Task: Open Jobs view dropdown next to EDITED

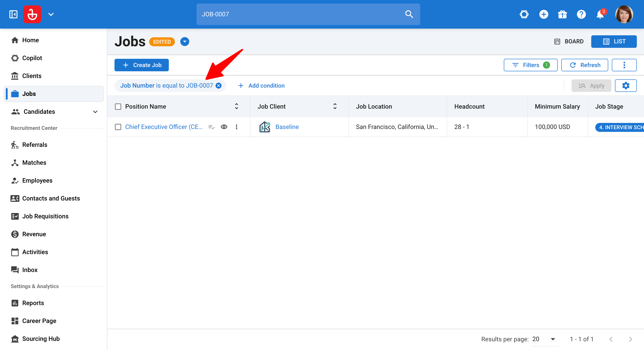Action: tap(185, 42)
